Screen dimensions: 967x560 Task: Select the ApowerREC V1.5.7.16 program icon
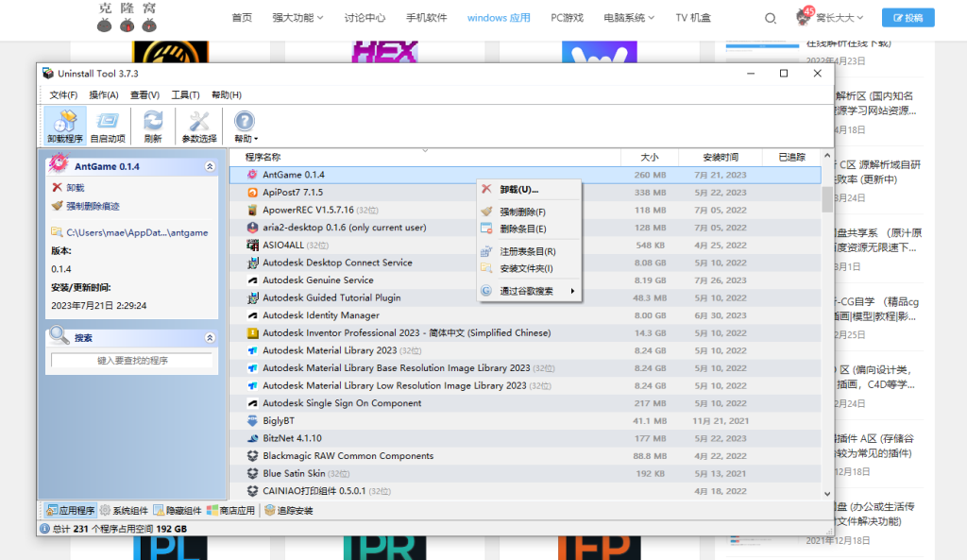252,210
